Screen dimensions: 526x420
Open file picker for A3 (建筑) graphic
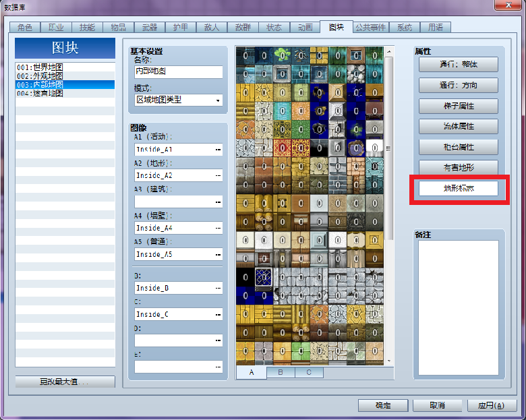pyautogui.click(x=218, y=202)
